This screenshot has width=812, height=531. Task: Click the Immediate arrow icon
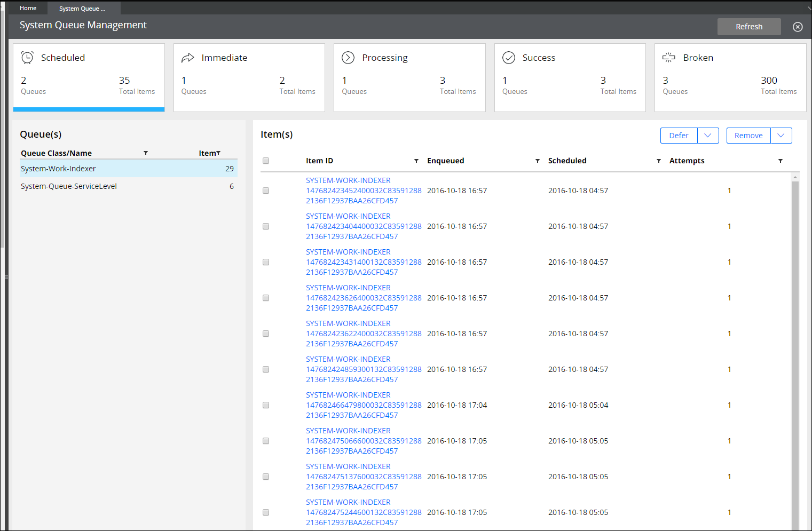[x=187, y=57]
